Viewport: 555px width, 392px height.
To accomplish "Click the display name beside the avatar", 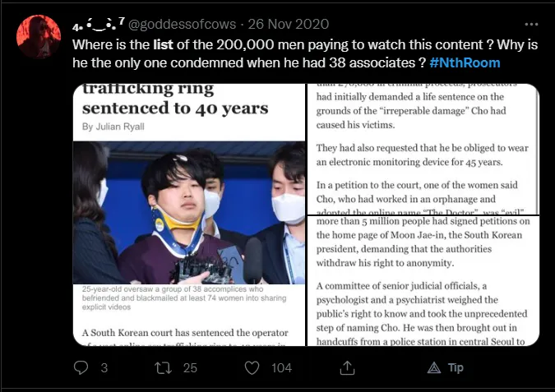I will point(99,24).
